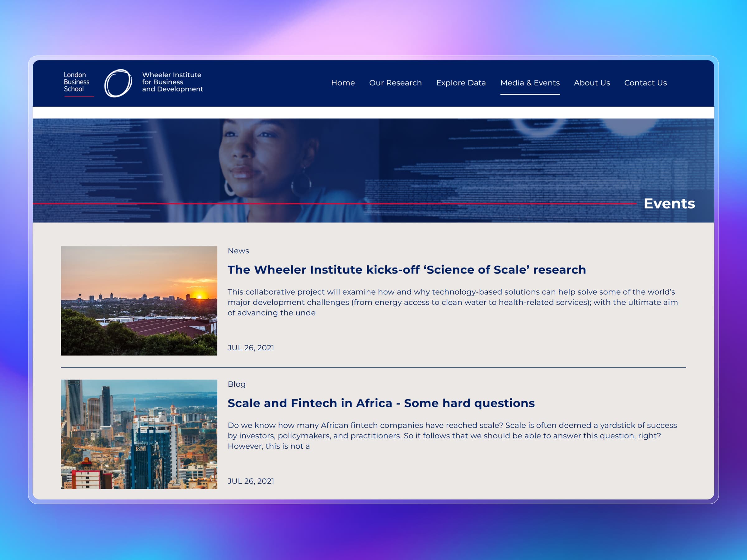Image resolution: width=747 pixels, height=560 pixels.
Task: Click the Events page heading
Action: [669, 203]
